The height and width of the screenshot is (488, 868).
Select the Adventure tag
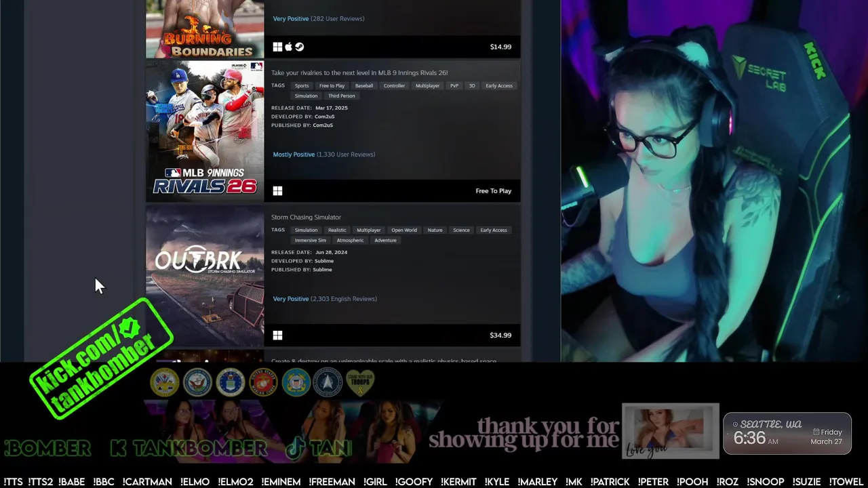[385, 241]
